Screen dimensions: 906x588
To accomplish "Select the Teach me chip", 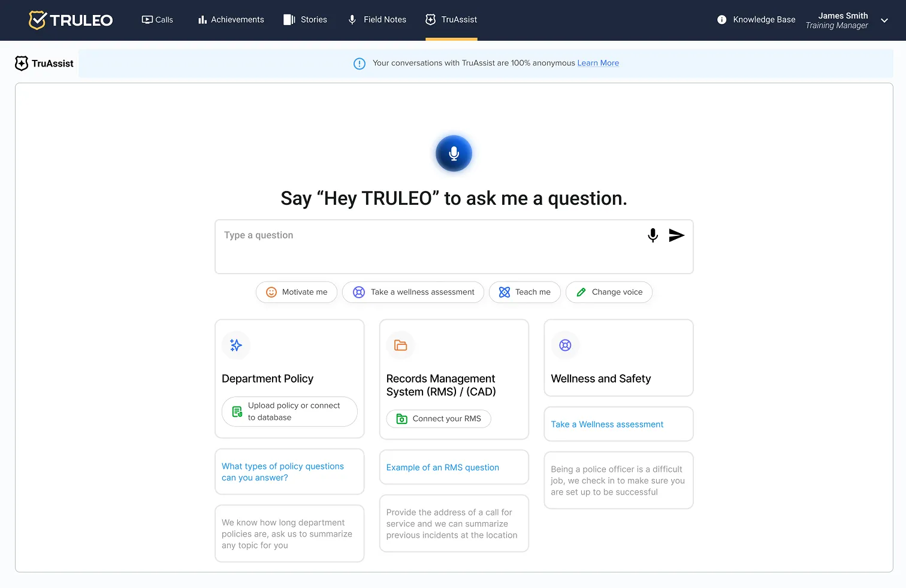I will click(x=525, y=292).
